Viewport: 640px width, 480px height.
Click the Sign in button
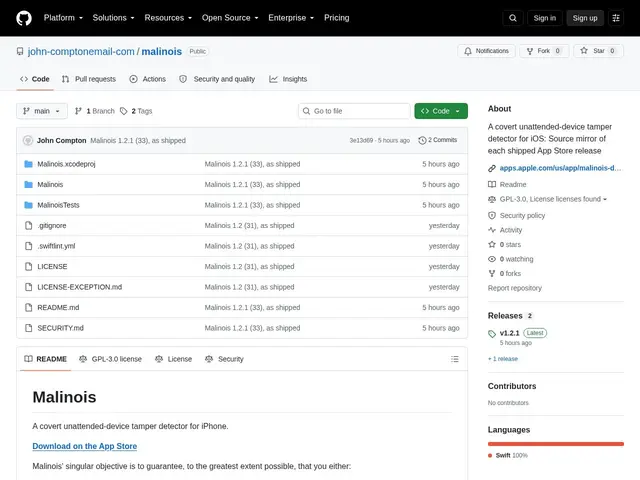point(544,18)
